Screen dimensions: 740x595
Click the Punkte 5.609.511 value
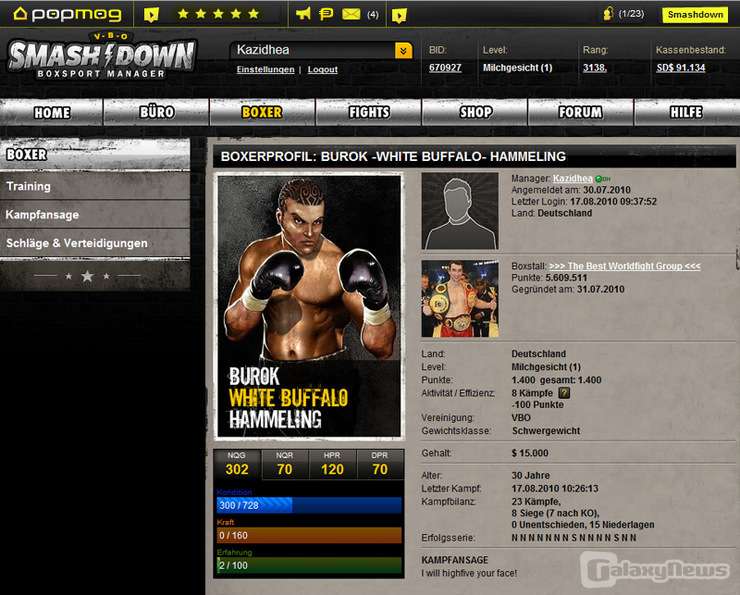point(566,278)
